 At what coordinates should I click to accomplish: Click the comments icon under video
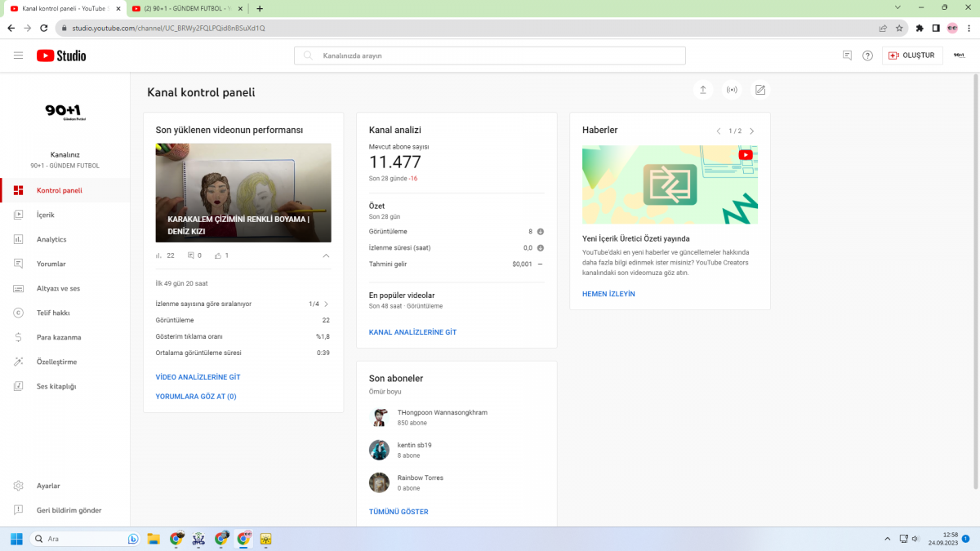coord(190,256)
